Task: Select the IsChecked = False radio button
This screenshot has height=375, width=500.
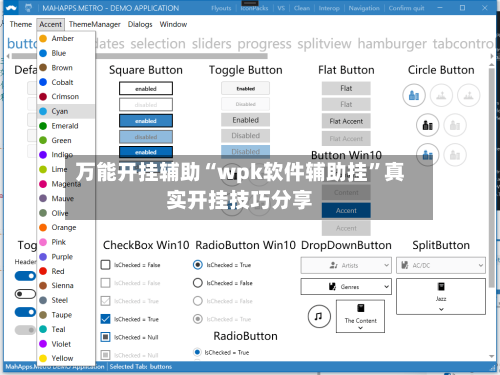Action: [198, 283]
